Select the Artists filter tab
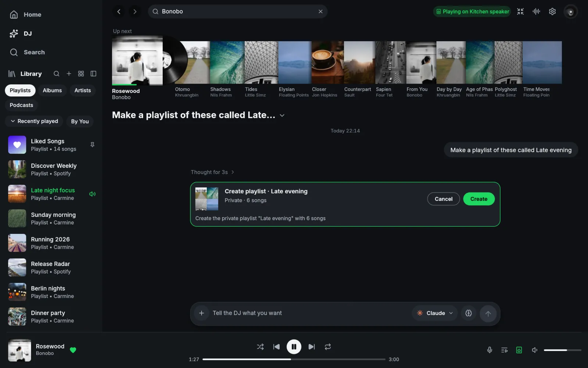 pyautogui.click(x=83, y=91)
